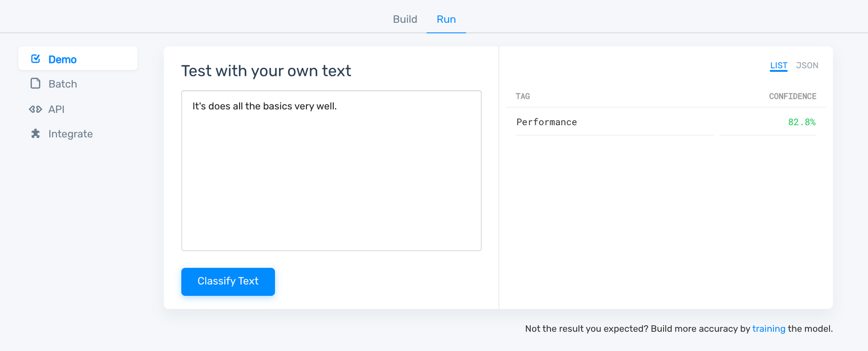The height and width of the screenshot is (351, 868).
Task: Go to the Batch section label
Action: click(63, 84)
